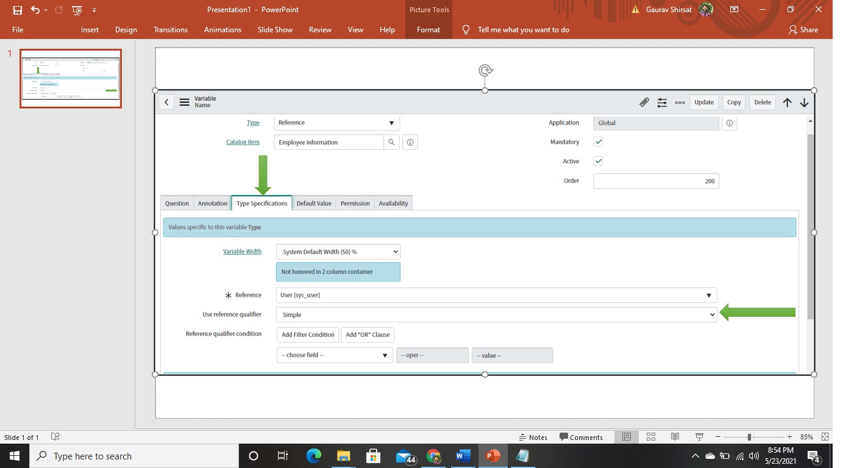Image resolution: width=868 pixels, height=468 pixels.
Task: Click the paperclip attachment icon on the form
Action: [x=644, y=102]
